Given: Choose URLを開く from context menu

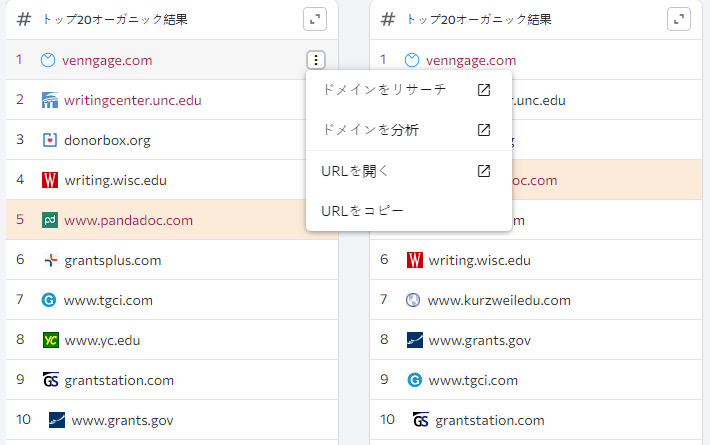Looking at the screenshot, I should point(409,171).
